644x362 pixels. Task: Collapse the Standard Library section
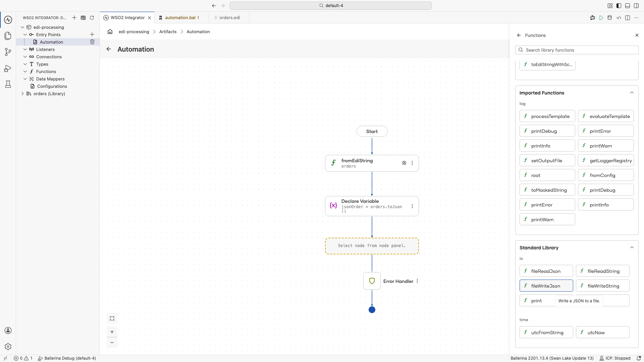click(x=632, y=247)
